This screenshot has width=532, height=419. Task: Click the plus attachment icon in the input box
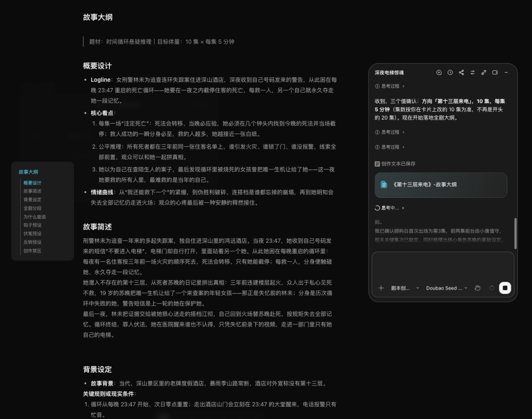pyautogui.click(x=381, y=288)
